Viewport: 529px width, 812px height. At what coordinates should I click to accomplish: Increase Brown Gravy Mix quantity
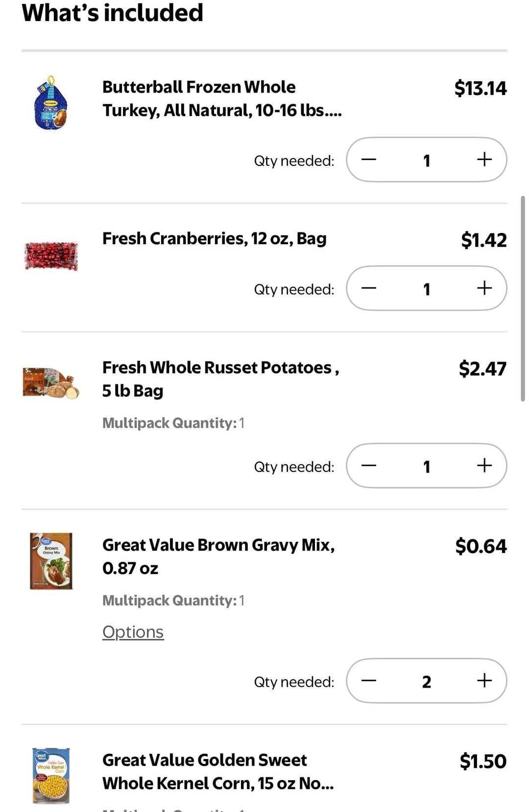484,681
